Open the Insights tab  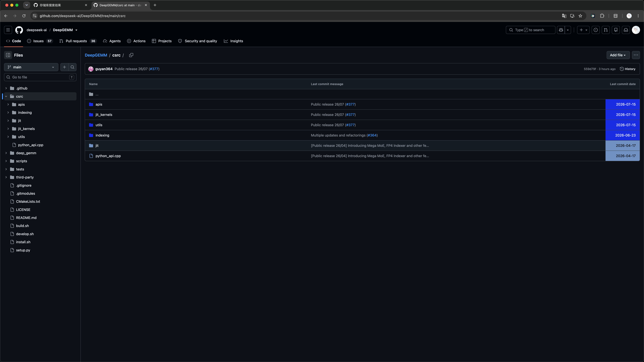point(233,41)
